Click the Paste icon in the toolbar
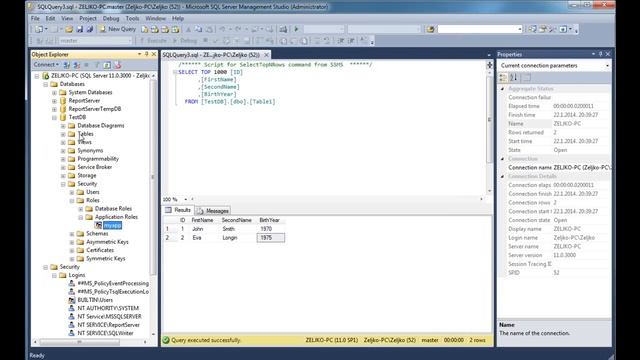Screen dimensions: 640x360 209,29
